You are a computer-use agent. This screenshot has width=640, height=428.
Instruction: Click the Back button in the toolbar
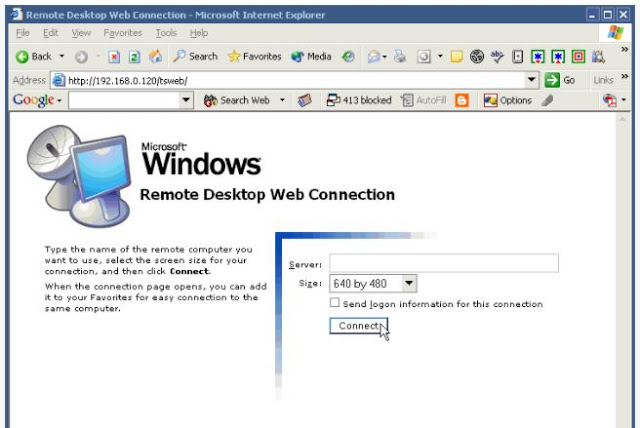click(34, 56)
